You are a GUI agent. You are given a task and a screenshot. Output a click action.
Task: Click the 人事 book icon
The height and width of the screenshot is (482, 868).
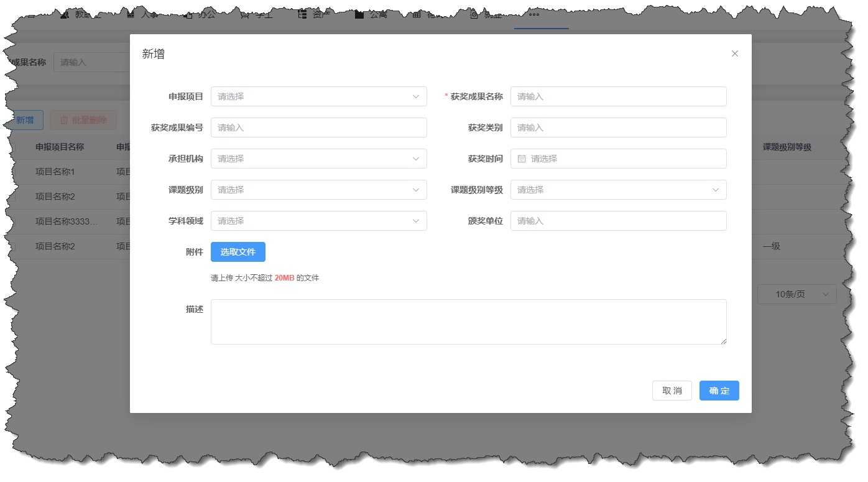[131, 14]
